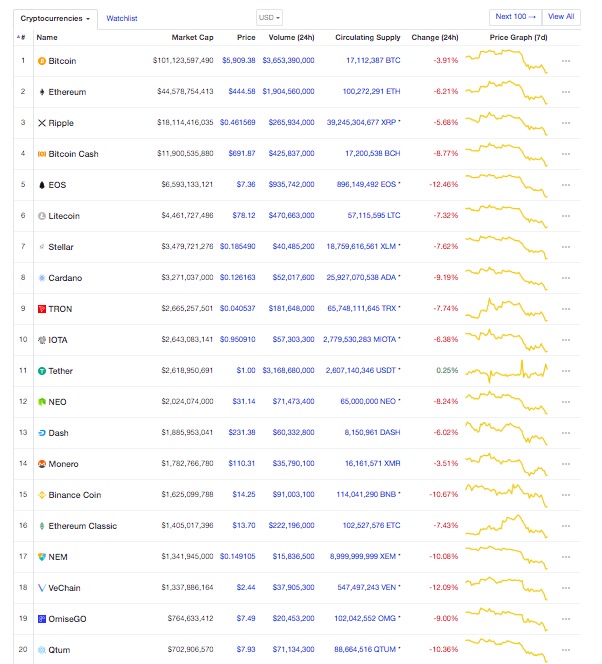Sort by the Market Cap column header

point(192,37)
